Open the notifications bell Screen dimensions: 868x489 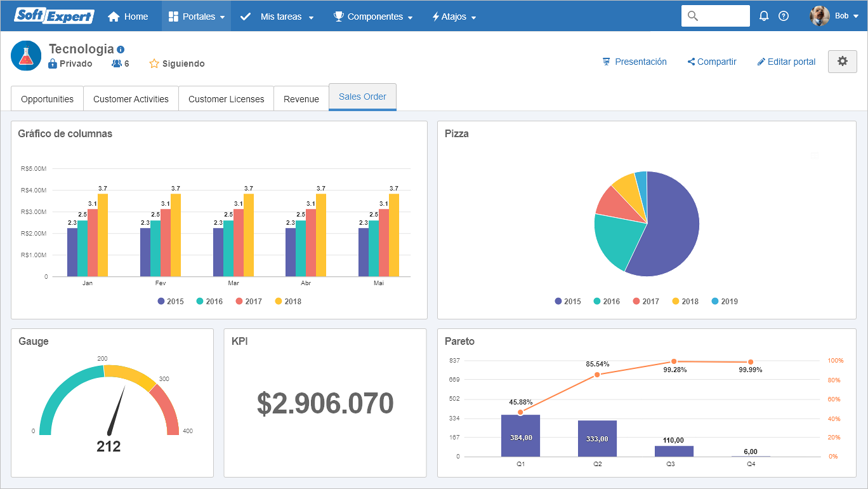click(764, 16)
